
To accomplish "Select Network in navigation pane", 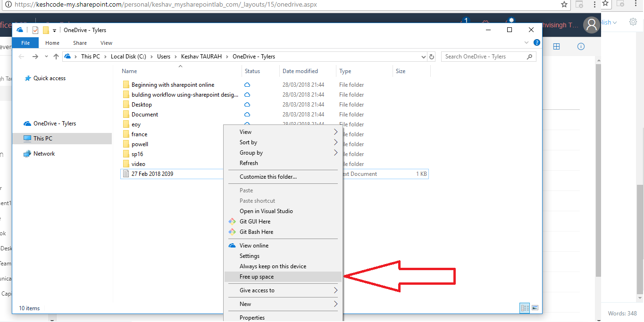I will coord(44,154).
